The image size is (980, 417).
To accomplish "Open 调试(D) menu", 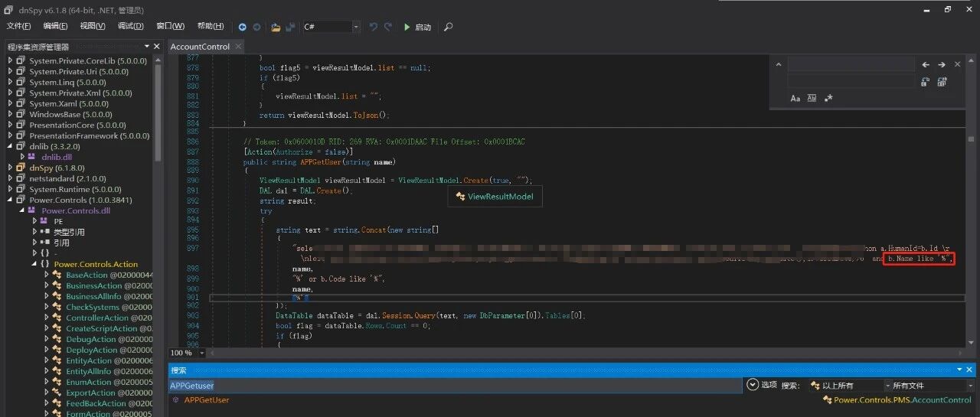I will click(130, 26).
